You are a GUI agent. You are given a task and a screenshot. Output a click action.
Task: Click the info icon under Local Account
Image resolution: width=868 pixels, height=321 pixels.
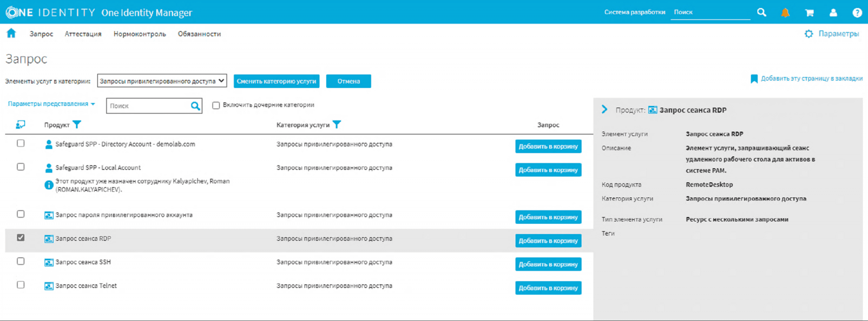coord(49,185)
